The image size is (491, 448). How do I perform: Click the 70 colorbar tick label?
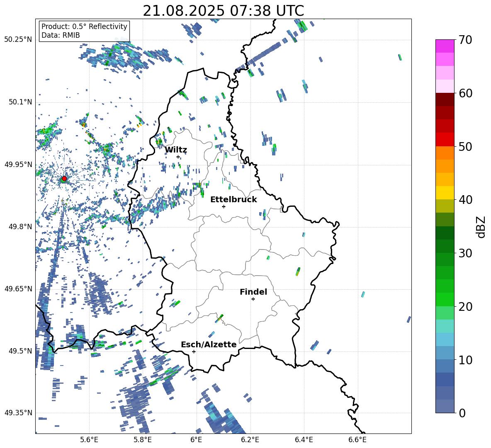(465, 40)
